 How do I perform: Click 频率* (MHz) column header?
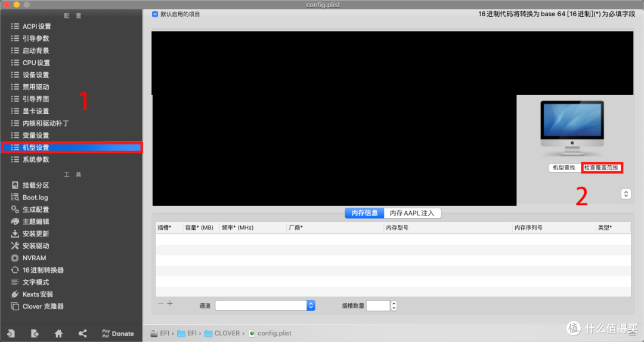tap(253, 228)
